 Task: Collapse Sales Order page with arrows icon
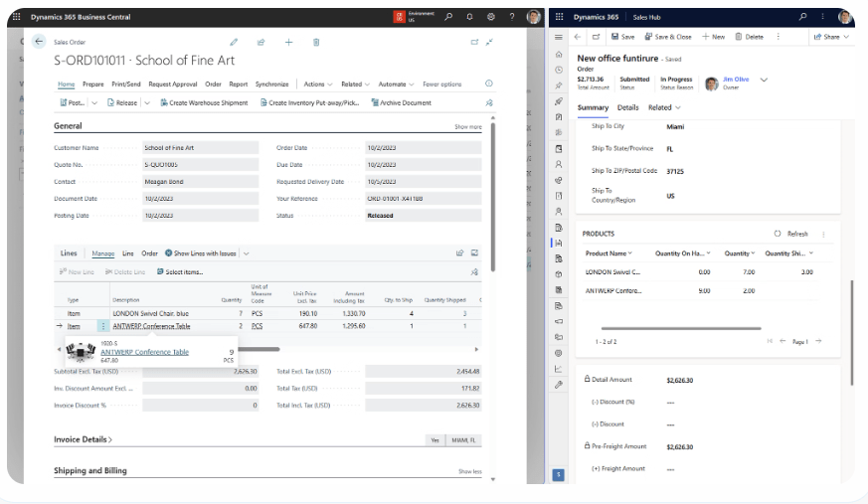point(489,42)
